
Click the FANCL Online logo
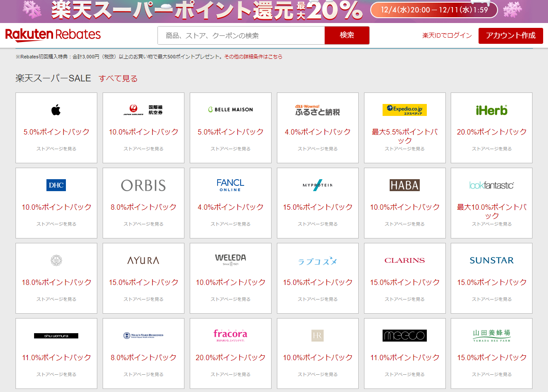[230, 185]
